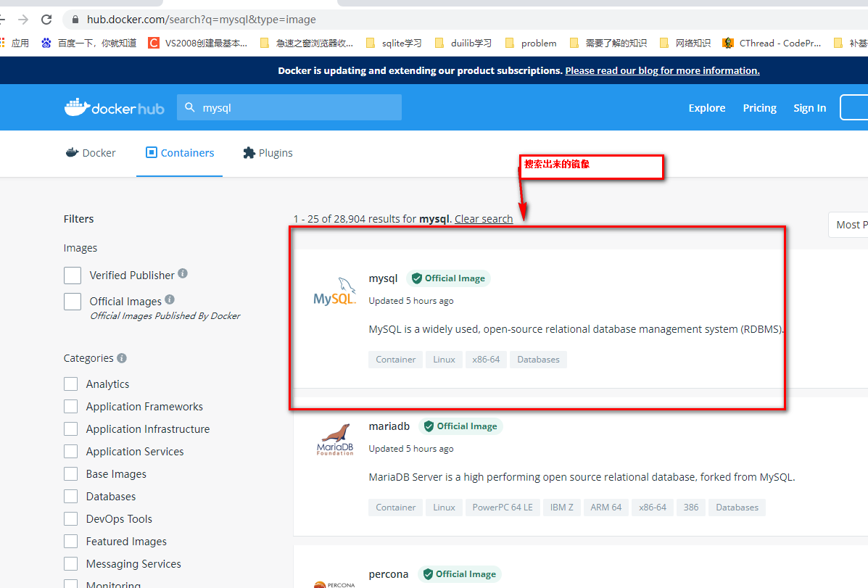Open the duilib学习 bookmark folder
This screenshot has height=588, width=868.
tap(463, 44)
